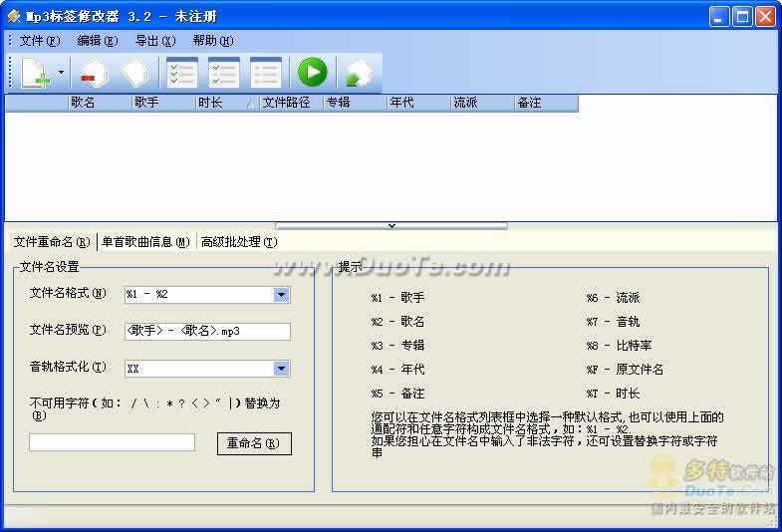Click the green arrow export icon
Image resolution: width=782 pixels, height=532 pixels.
click(x=359, y=74)
